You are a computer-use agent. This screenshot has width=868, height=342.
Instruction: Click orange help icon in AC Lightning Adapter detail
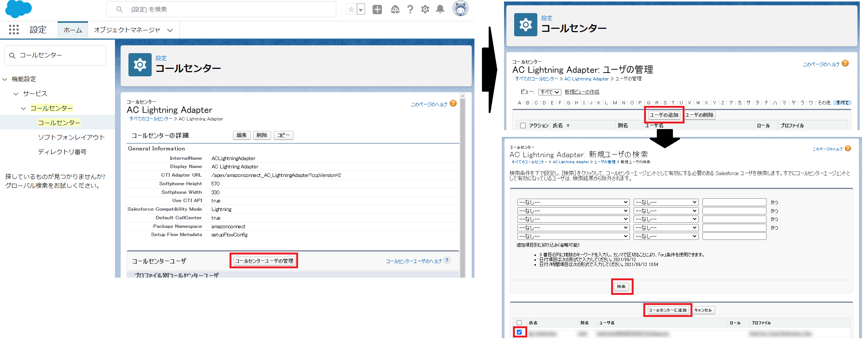coord(453,103)
